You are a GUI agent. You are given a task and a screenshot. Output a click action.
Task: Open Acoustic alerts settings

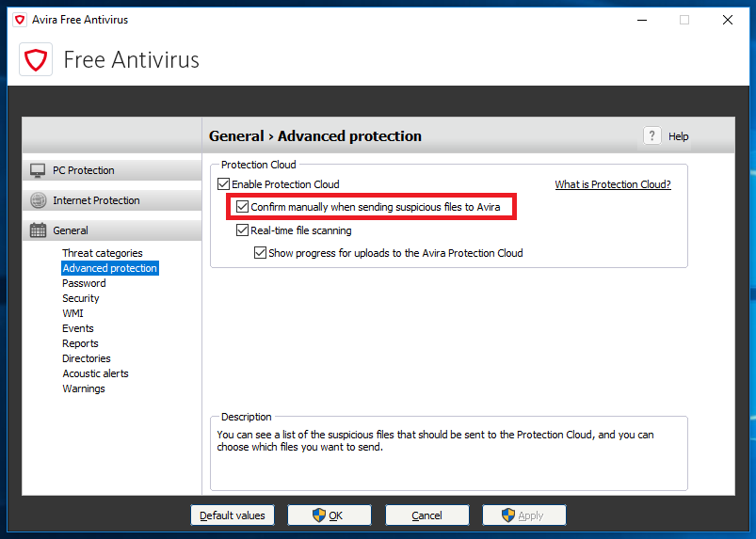(x=95, y=373)
